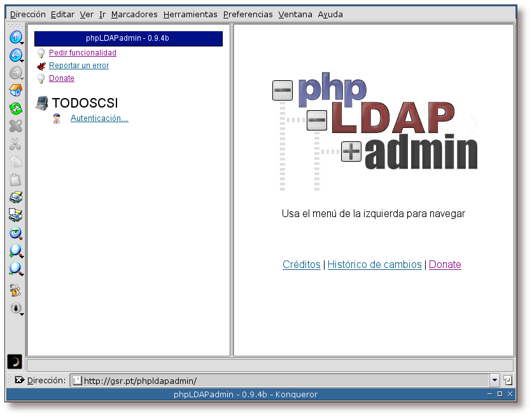
Task: Click the Back arrow toolbar icon
Action: pos(15,55)
